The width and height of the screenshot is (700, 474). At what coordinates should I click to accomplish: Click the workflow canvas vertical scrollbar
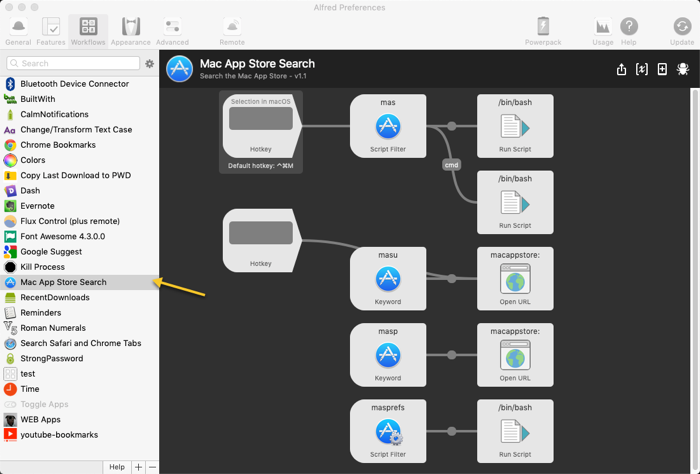(x=695, y=280)
